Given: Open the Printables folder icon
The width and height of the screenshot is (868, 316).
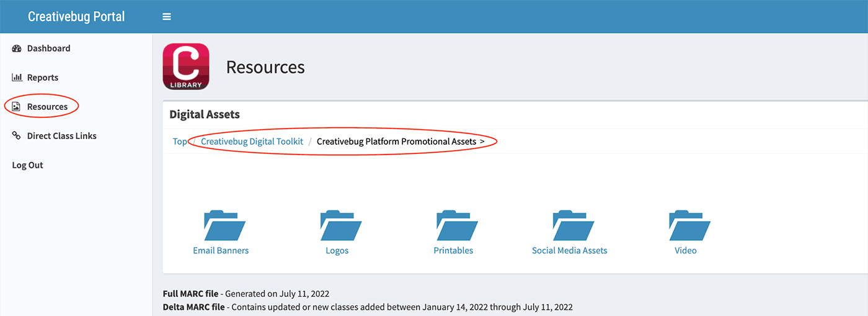Looking at the screenshot, I should pyautogui.click(x=457, y=225).
